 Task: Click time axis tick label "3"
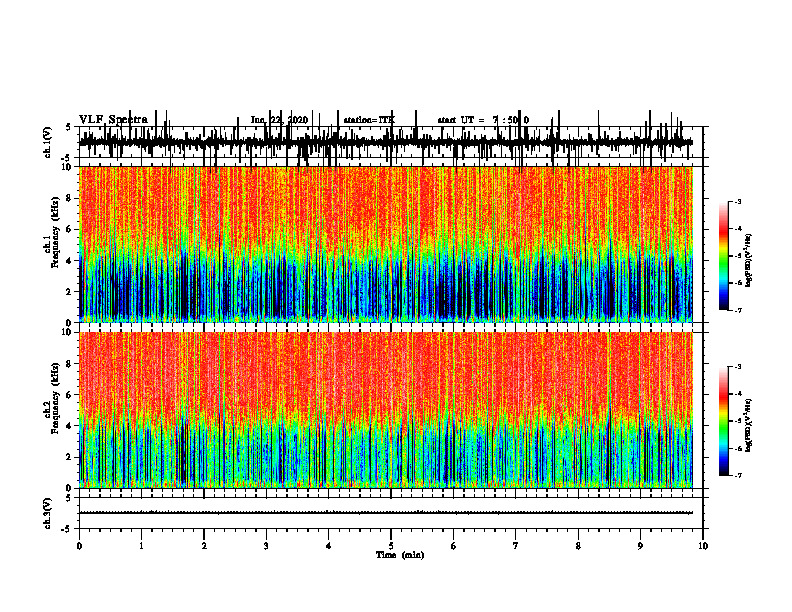(x=266, y=546)
